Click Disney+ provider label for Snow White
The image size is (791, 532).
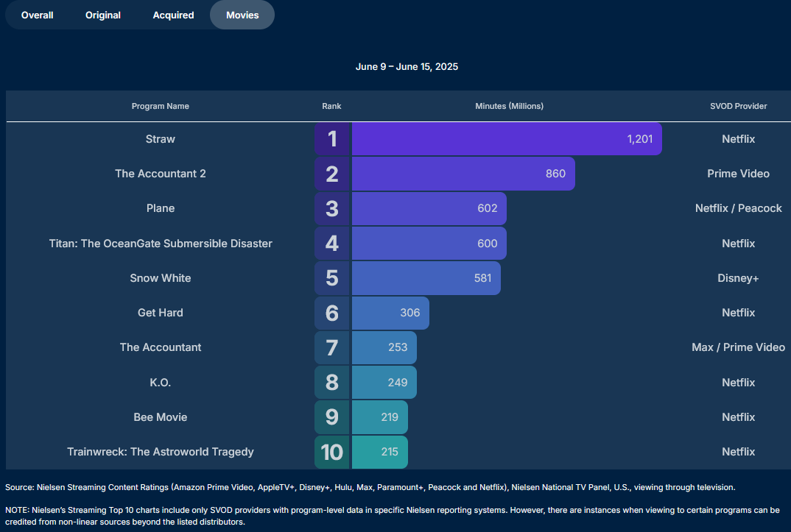[738, 278]
